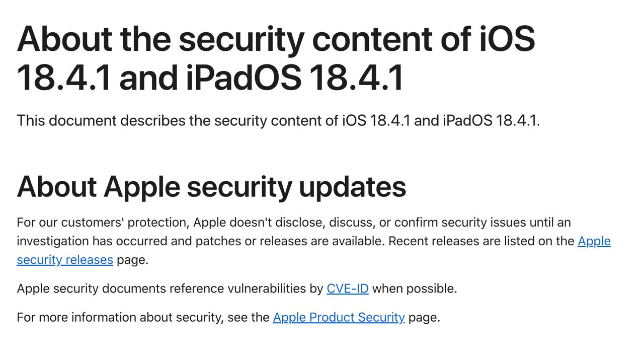Click "page." after Apple Product Security link
This screenshot has height=359, width=644.
tap(424, 317)
